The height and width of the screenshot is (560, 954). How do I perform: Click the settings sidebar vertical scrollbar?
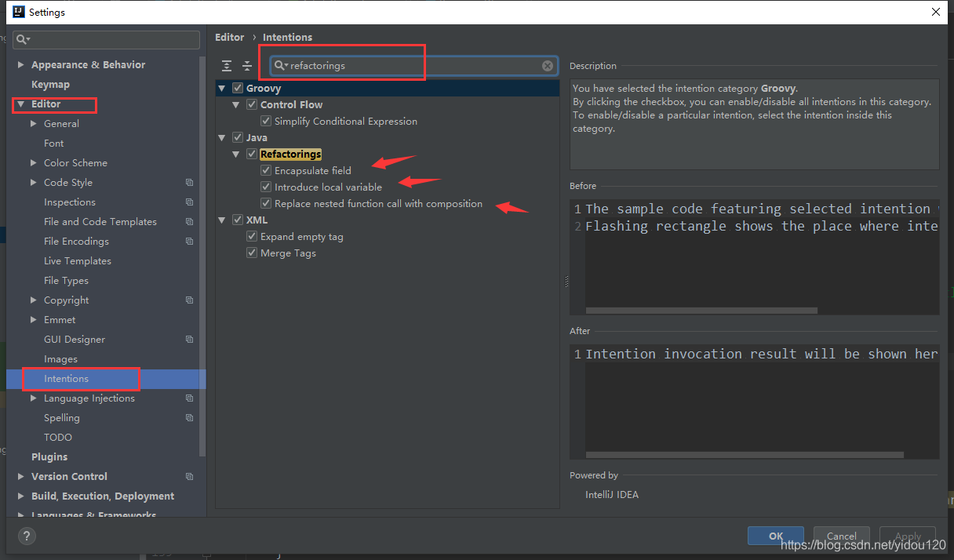pyautogui.click(x=202, y=255)
